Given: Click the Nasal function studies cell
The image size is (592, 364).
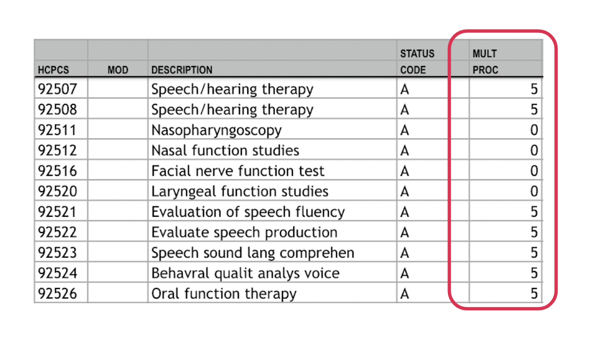Looking at the screenshot, I should (272, 150).
